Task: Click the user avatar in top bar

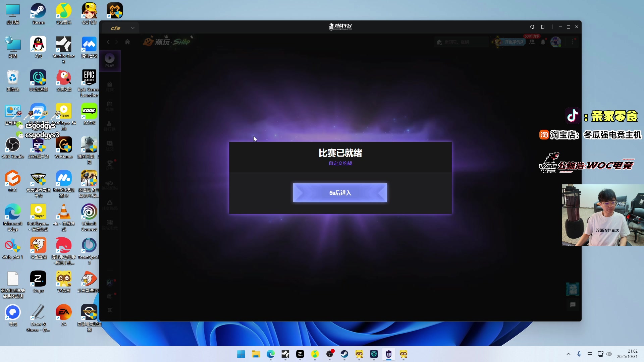Action: click(555, 42)
